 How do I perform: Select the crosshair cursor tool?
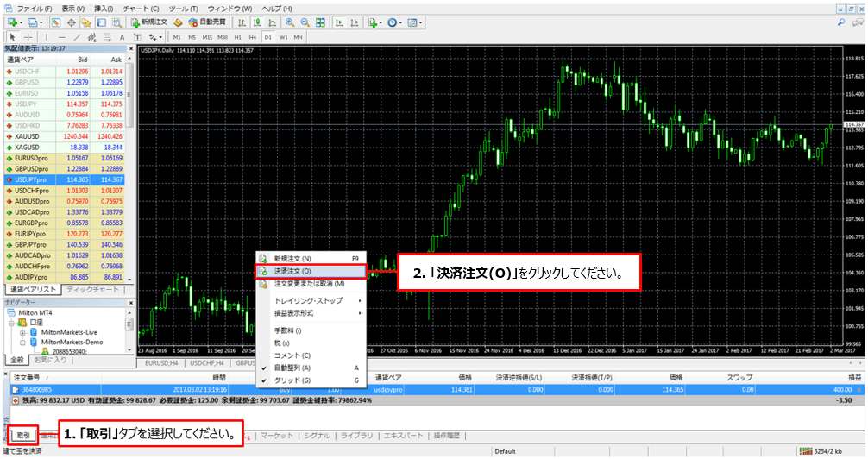point(28,37)
